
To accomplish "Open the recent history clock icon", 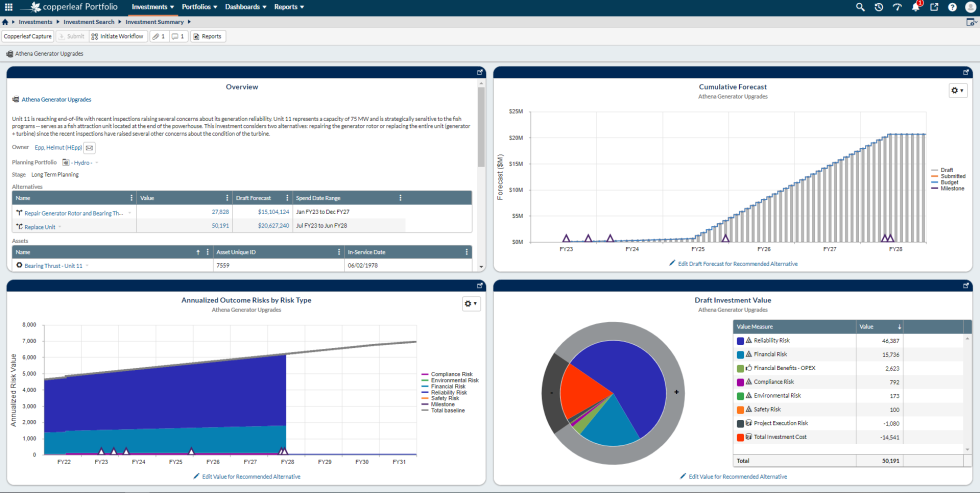I will click(878, 7).
